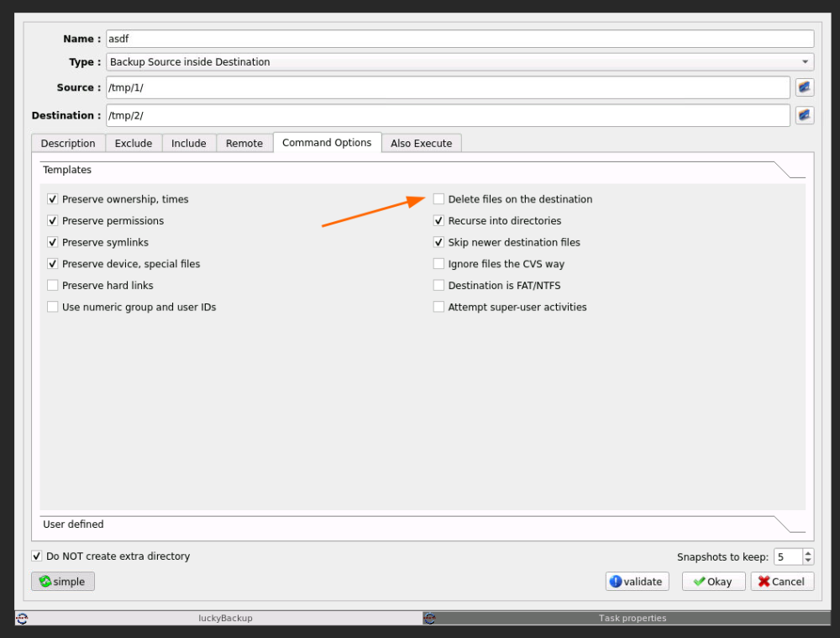Click the Task properties taskbar icon
Image resolution: width=840 pixels, height=638 pixels.
pyautogui.click(x=429, y=618)
